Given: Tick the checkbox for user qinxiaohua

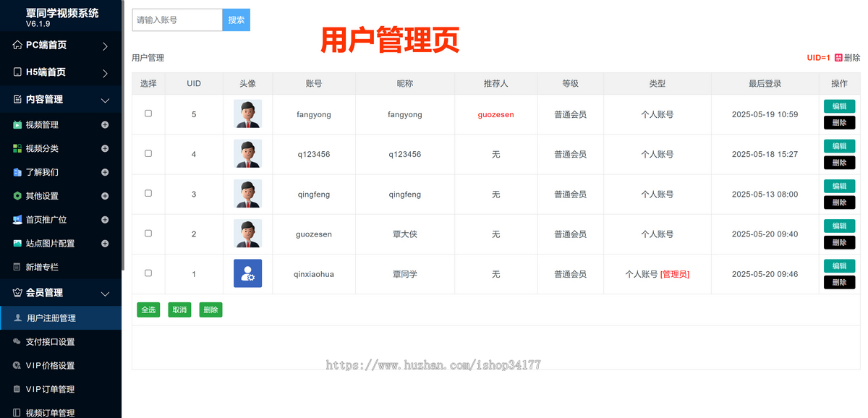Looking at the screenshot, I should click(x=148, y=273).
